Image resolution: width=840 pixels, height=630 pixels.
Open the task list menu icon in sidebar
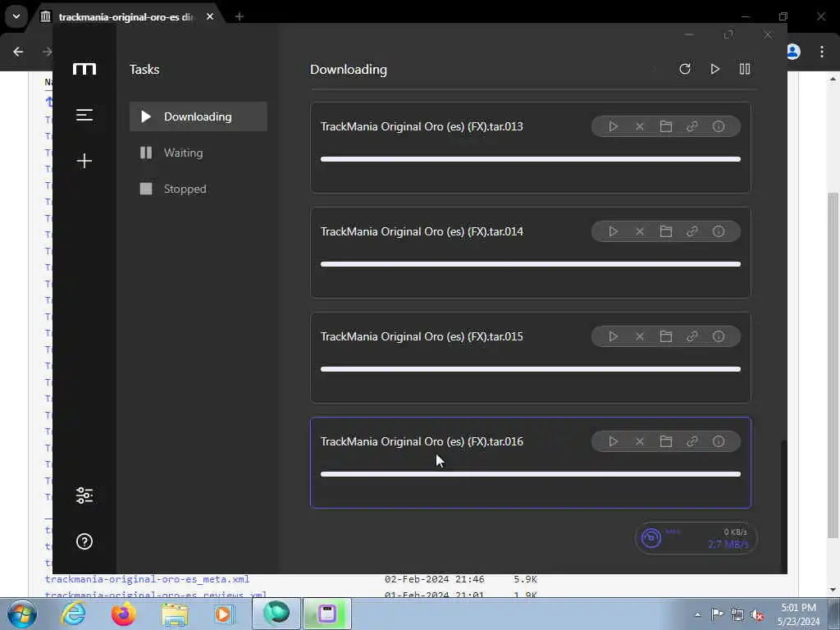[x=84, y=115]
